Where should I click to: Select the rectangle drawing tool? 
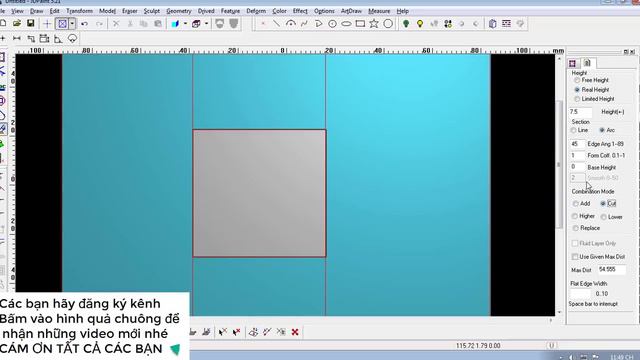(360, 24)
